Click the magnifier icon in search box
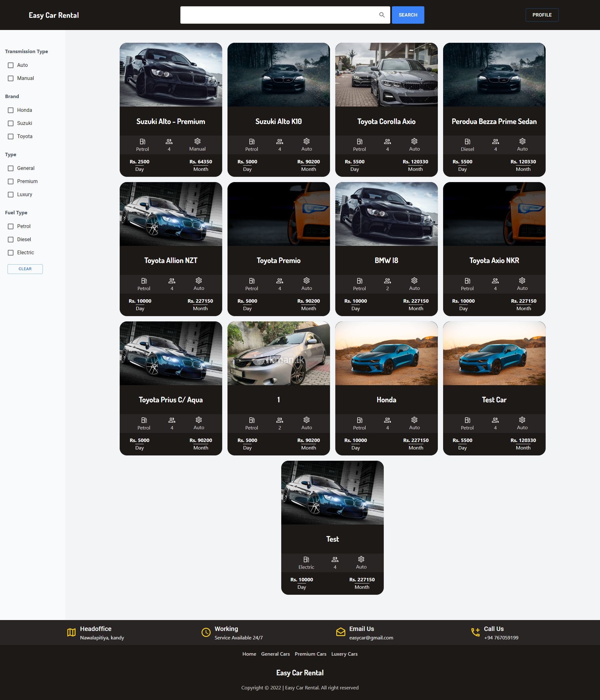The height and width of the screenshot is (700, 600). pos(382,15)
